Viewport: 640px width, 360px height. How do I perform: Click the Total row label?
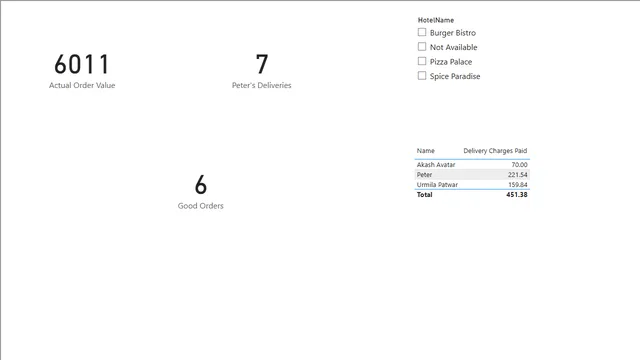[x=424, y=195]
